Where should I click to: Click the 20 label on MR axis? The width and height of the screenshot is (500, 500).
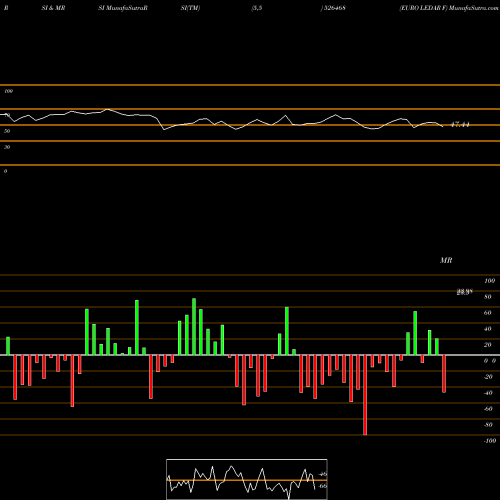488,345
